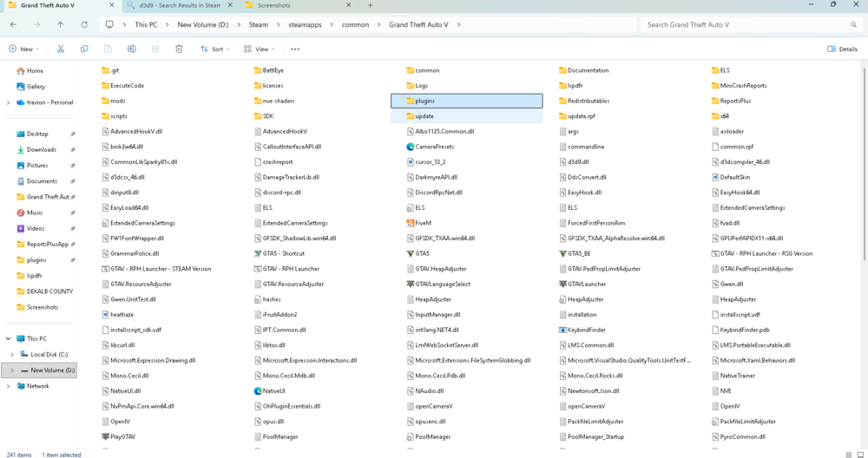
Task: Switch to large thumbnails view icon
Action: pyautogui.click(x=860, y=455)
